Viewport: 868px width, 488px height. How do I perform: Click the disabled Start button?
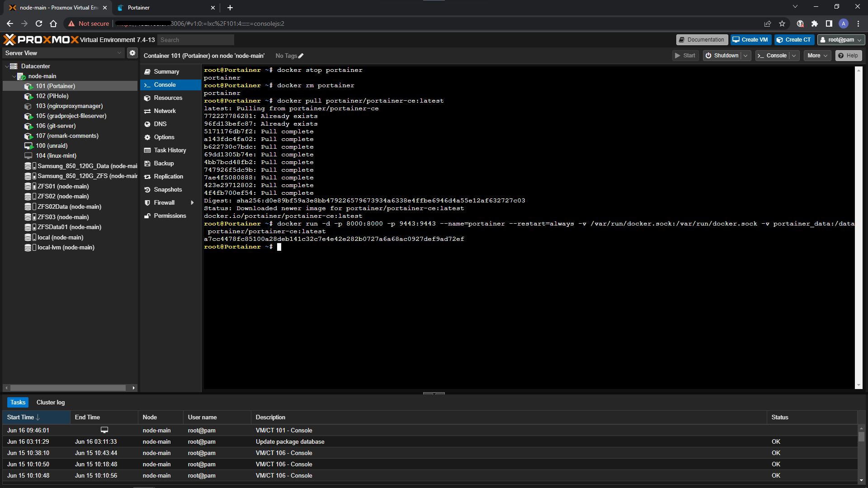pos(685,56)
